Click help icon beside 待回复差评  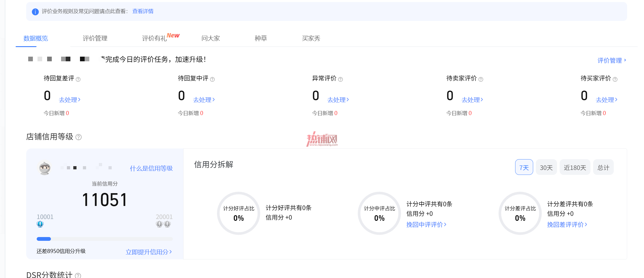78,79
